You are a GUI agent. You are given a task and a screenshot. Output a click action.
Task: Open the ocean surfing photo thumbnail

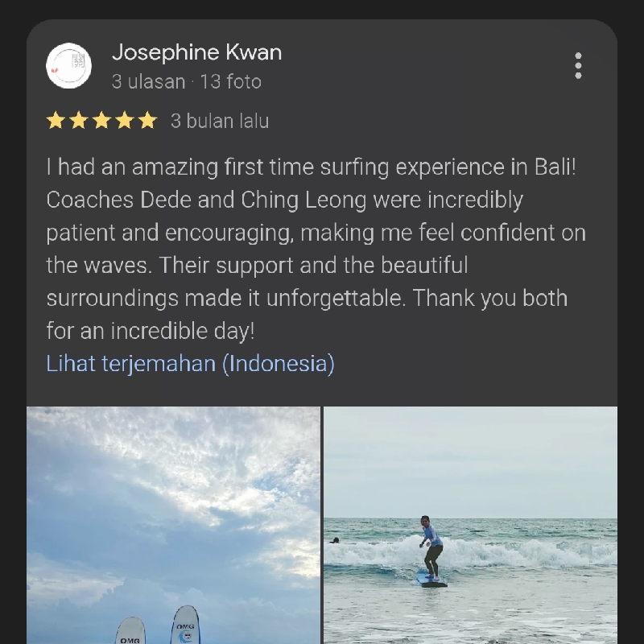point(470,526)
